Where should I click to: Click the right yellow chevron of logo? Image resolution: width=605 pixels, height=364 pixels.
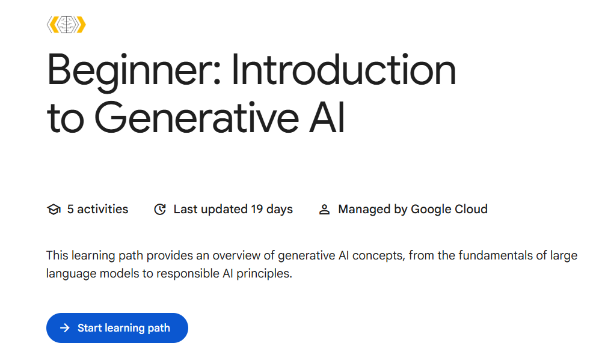point(81,25)
